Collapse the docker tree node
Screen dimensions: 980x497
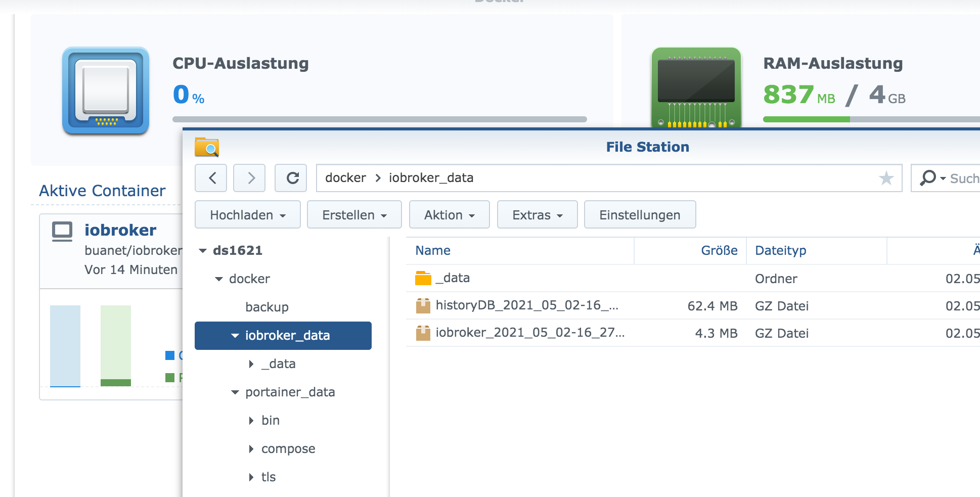[x=219, y=279]
